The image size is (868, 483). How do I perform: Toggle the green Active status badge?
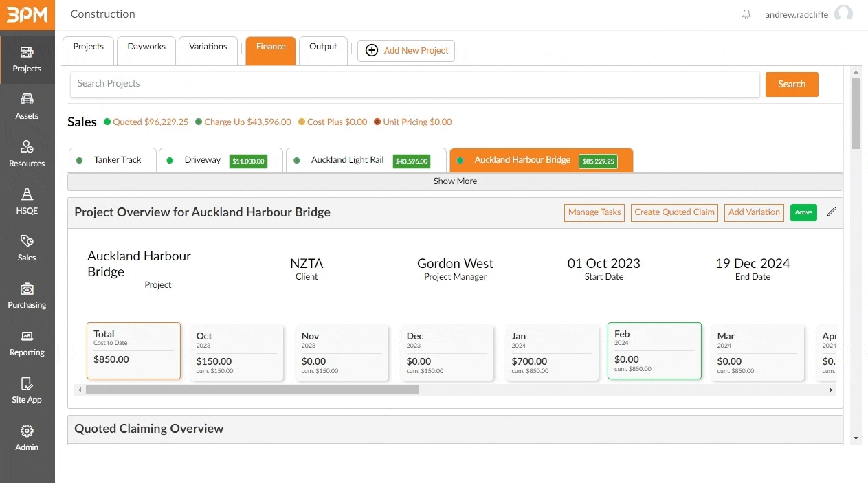(x=803, y=212)
